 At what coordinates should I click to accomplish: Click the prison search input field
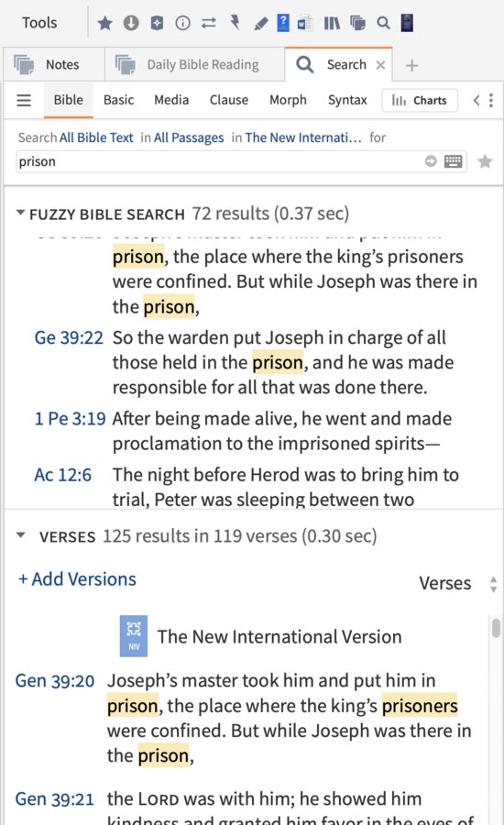pyautogui.click(x=218, y=161)
